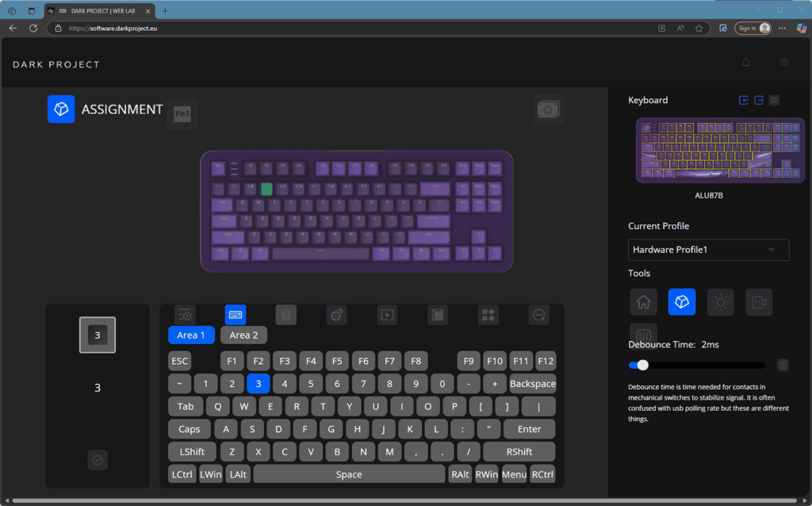Save debounce time with the disk icon
The width and height of the screenshot is (812, 506).
783,365
